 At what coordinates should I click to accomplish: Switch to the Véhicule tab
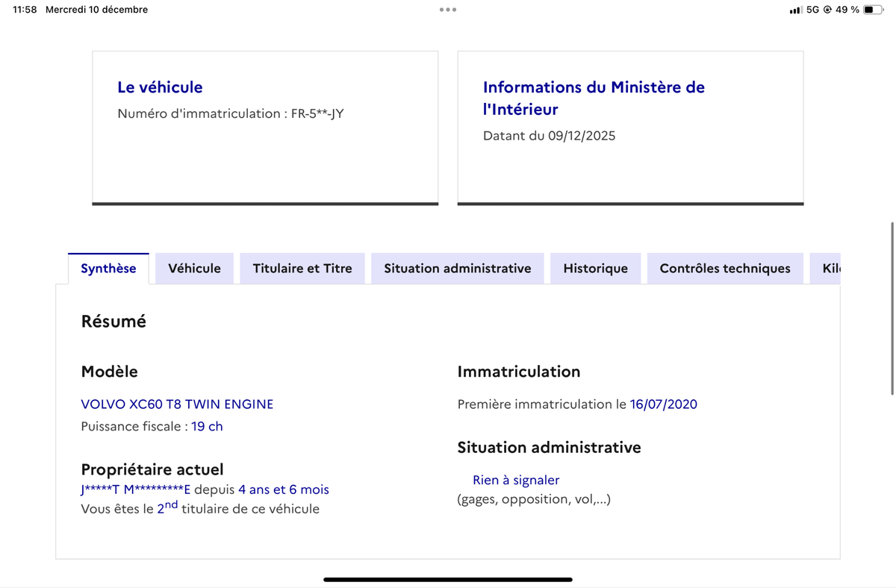194,269
